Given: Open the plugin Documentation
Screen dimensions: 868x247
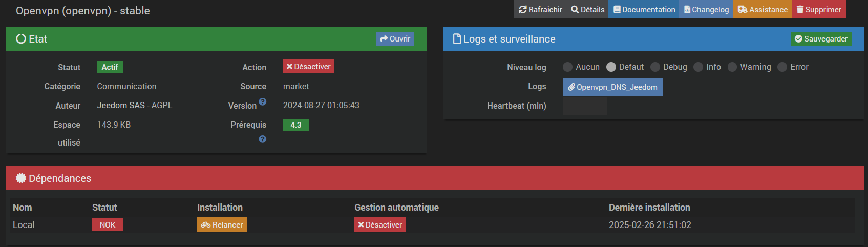Looking at the screenshot, I should click(x=644, y=9).
